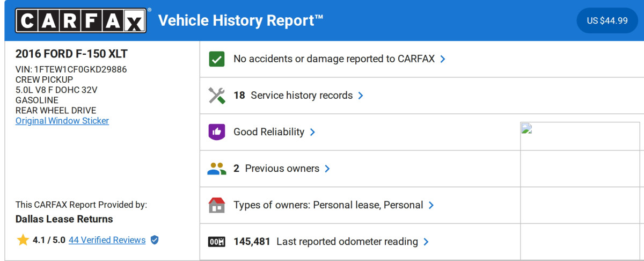644x261 pixels.
Task: Click the wrench service history icon
Action: coord(216,96)
